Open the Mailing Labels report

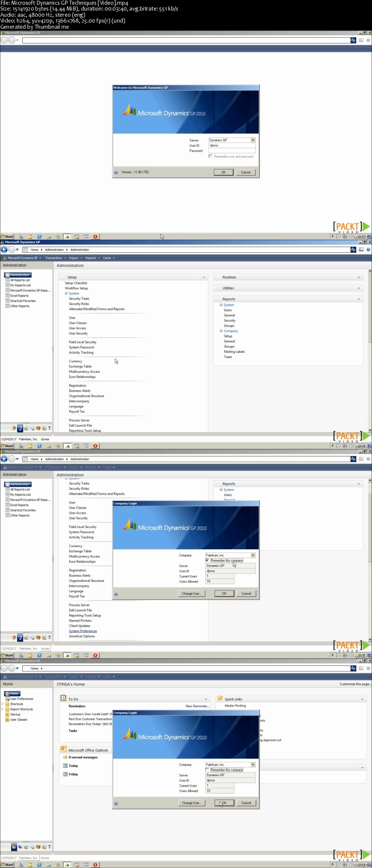tap(234, 351)
